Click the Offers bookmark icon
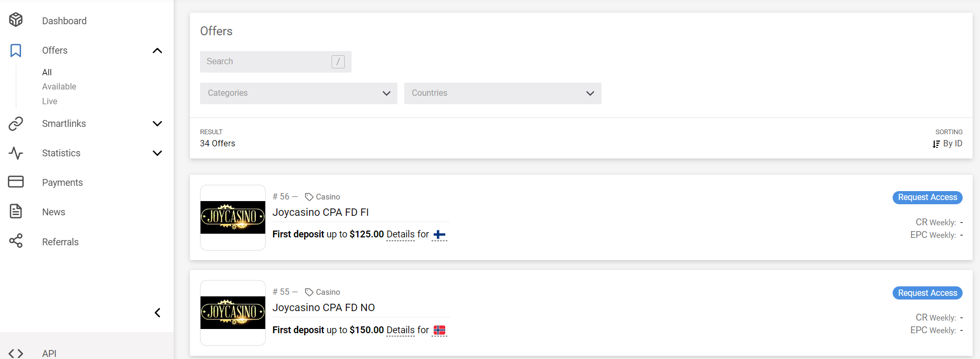Image resolution: width=980 pixels, height=359 pixels. (16, 51)
